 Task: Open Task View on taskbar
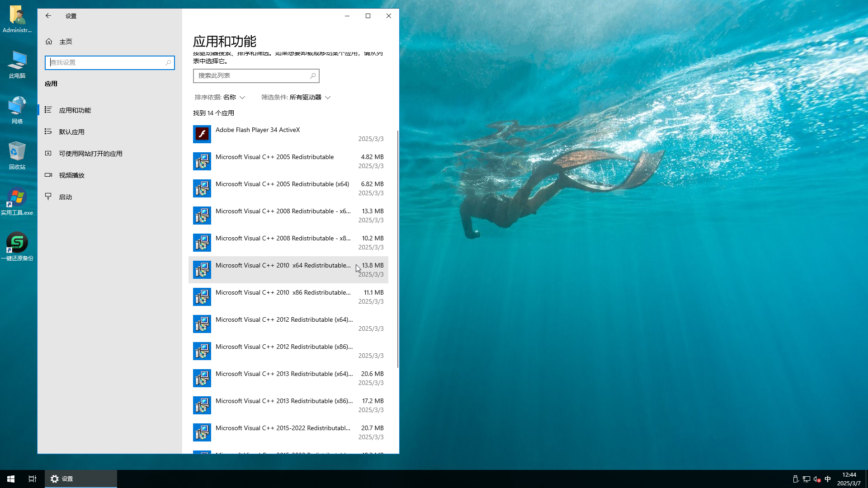click(33, 479)
